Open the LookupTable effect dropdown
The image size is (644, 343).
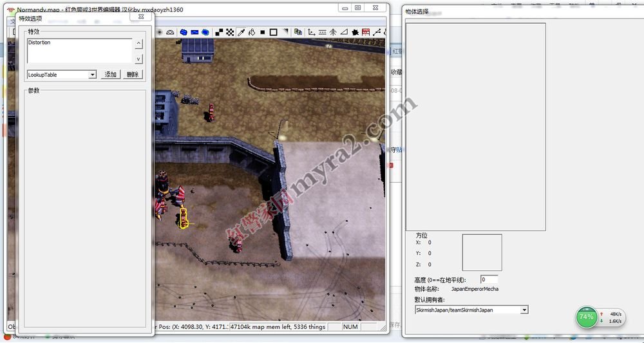click(x=93, y=75)
